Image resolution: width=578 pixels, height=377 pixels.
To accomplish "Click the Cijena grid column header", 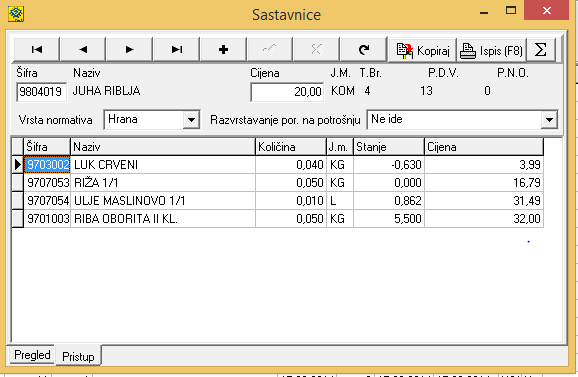I will [x=484, y=147].
